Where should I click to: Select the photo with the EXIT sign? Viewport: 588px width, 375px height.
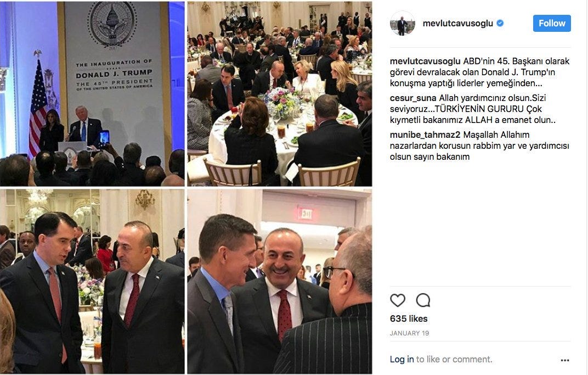point(280,282)
